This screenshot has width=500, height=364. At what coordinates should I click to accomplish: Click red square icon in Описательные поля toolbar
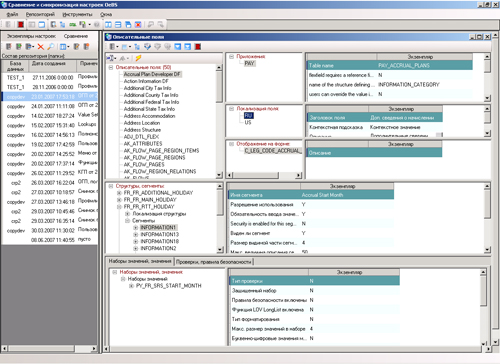click(x=198, y=47)
